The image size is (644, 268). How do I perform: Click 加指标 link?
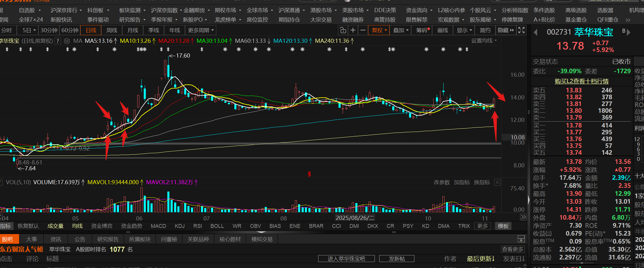(x=462, y=182)
